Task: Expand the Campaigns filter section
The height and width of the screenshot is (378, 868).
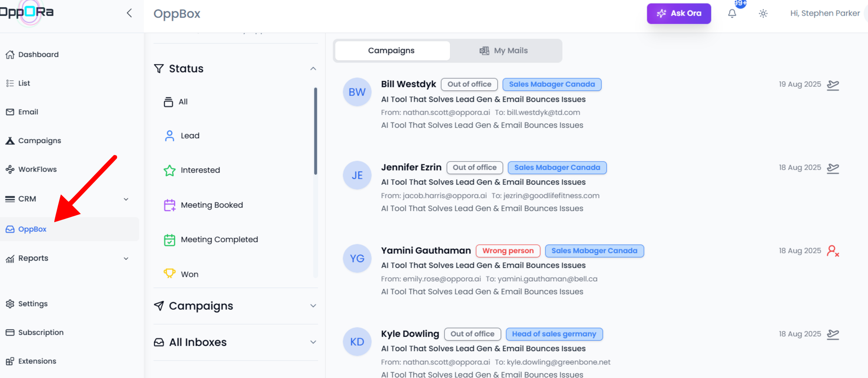Action: point(313,306)
